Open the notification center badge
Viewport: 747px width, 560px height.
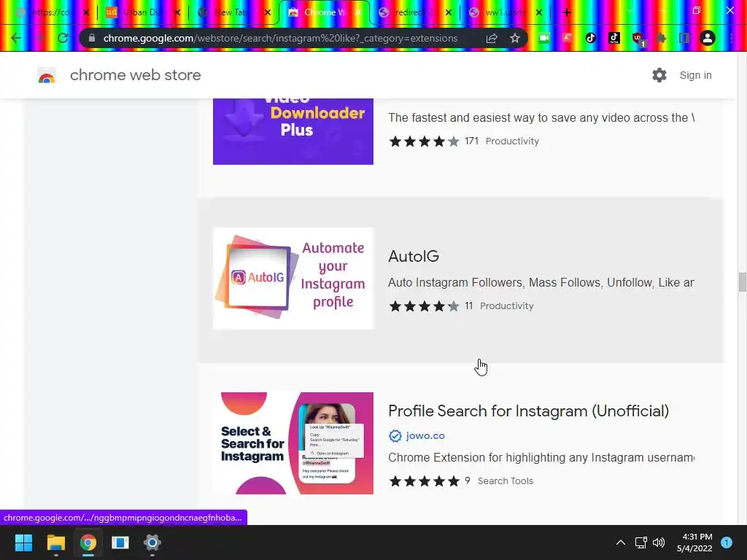727,542
